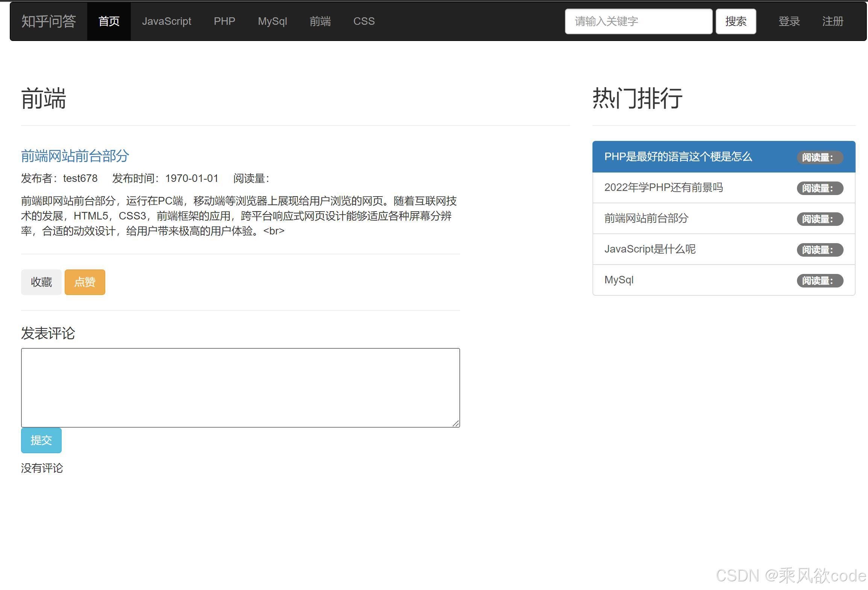
Task: Open the MySql entry in 热门排行 list
Action: coord(619,280)
